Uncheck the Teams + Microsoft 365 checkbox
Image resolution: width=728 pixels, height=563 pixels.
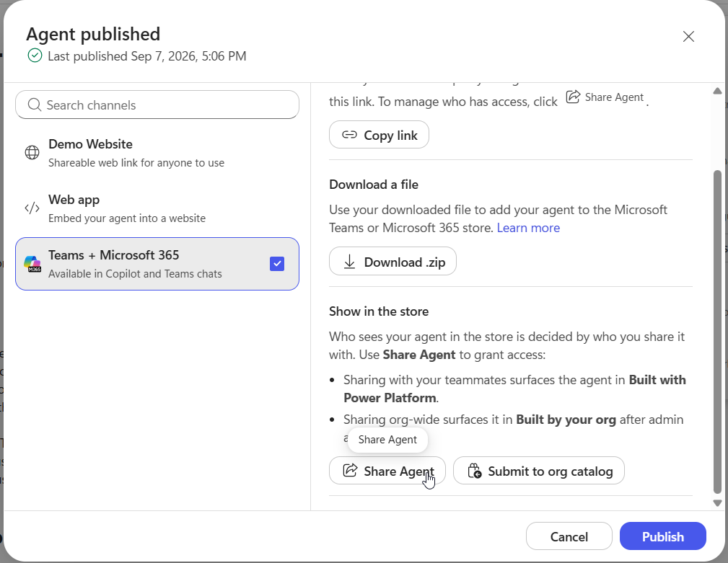pos(277,264)
